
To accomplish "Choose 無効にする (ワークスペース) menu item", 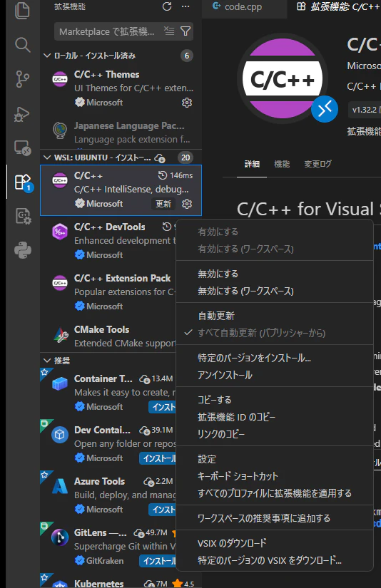I will tap(275, 291).
